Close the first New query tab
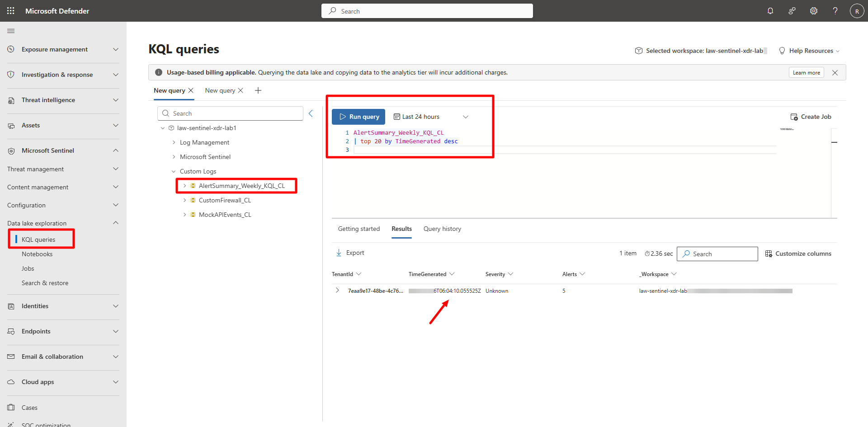 (x=191, y=90)
